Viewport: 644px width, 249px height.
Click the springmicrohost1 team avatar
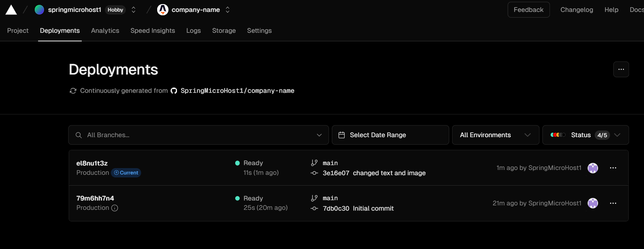click(39, 10)
